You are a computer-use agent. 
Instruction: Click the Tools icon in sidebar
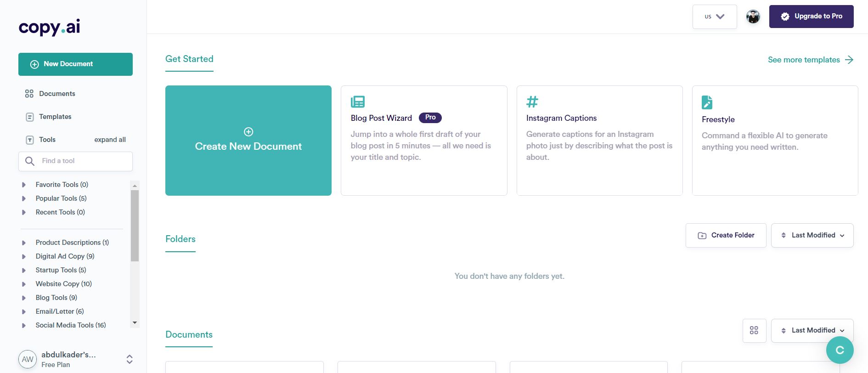[x=30, y=140]
